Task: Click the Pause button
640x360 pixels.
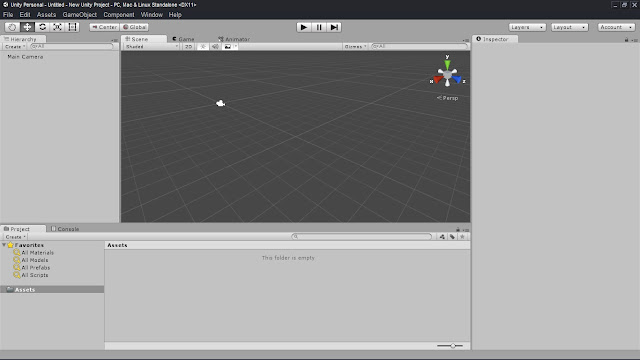Action: pyautogui.click(x=319, y=27)
